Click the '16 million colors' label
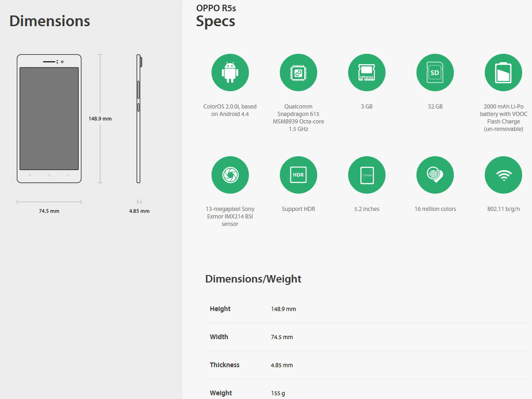Screen dimensions: 532x399 435,209
